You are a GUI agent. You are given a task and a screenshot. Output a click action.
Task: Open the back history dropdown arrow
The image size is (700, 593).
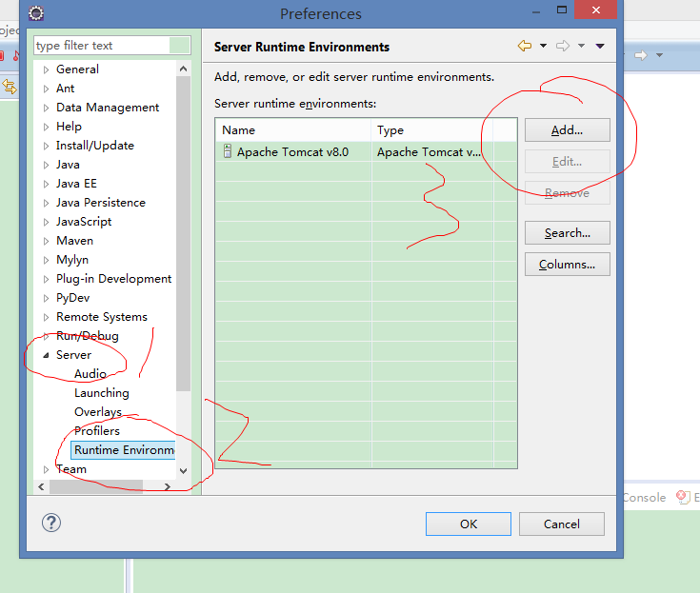point(543,46)
